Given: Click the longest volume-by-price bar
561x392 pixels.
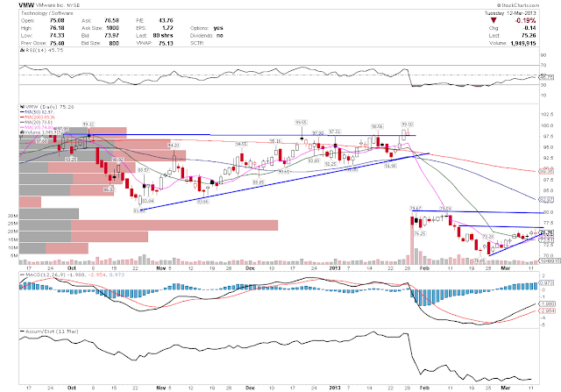Looking at the screenshot, I should [148, 225].
